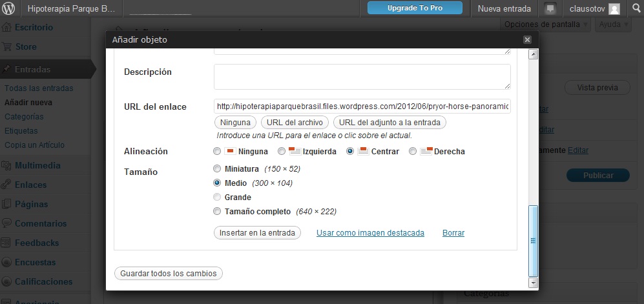Open Encuestas in the sidebar
Image resolution: width=644 pixels, height=304 pixels.
[35, 263]
